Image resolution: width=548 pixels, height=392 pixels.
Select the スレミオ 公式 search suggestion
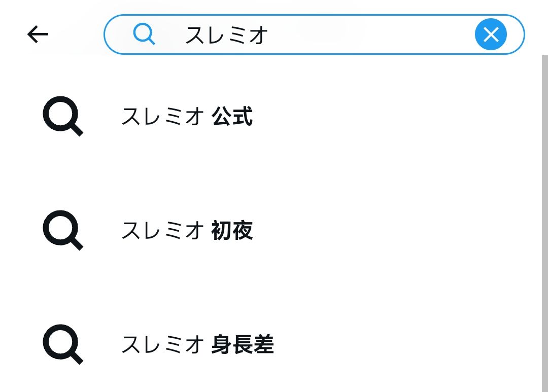tap(187, 117)
